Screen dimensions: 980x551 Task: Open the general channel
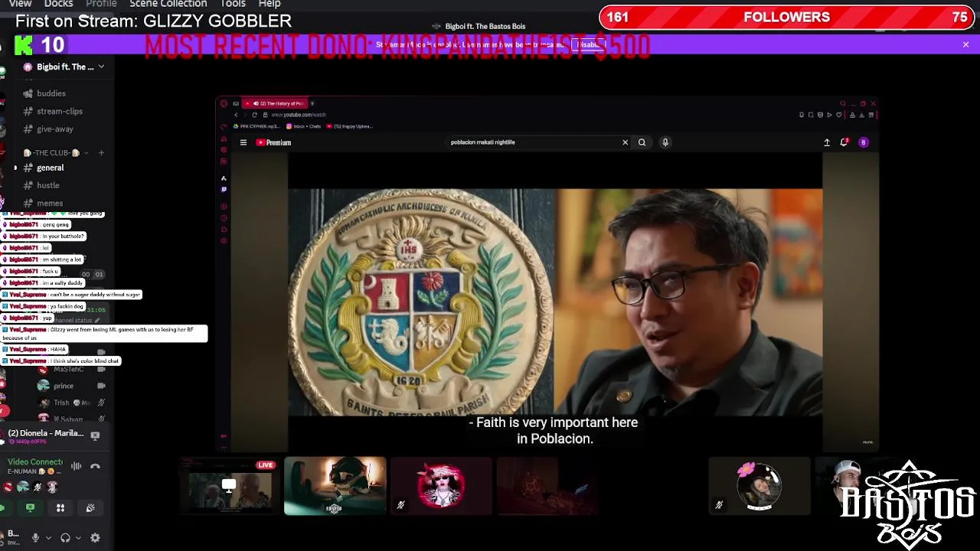51,168
